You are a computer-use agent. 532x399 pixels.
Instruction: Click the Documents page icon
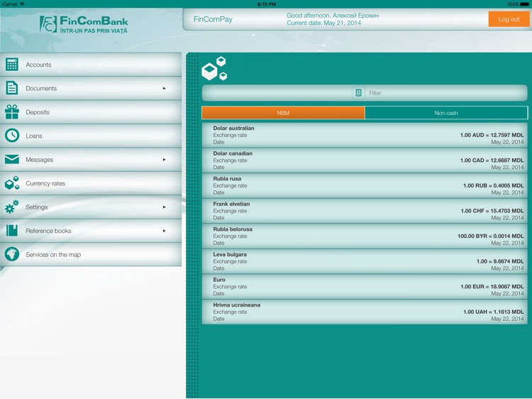click(x=12, y=88)
